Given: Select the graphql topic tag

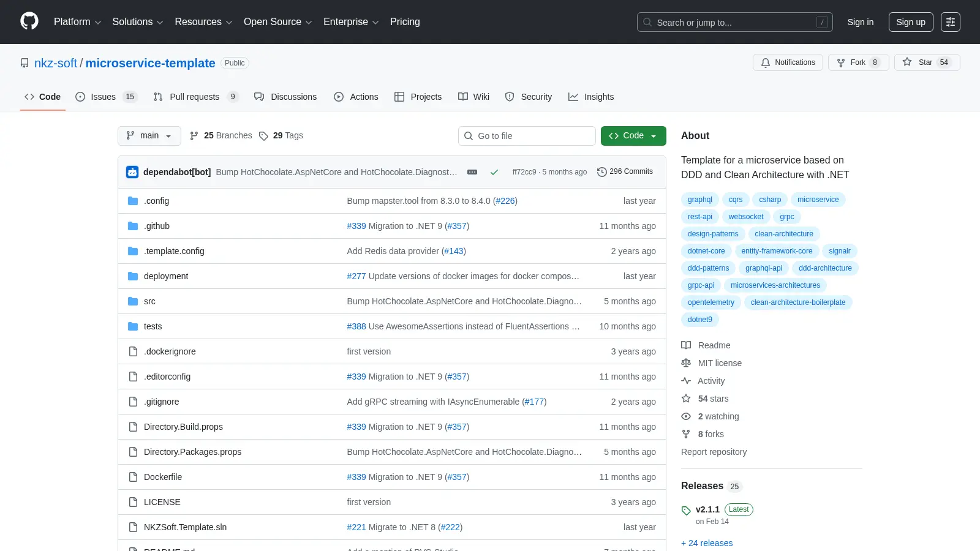Looking at the screenshot, I should coord(700,200).
